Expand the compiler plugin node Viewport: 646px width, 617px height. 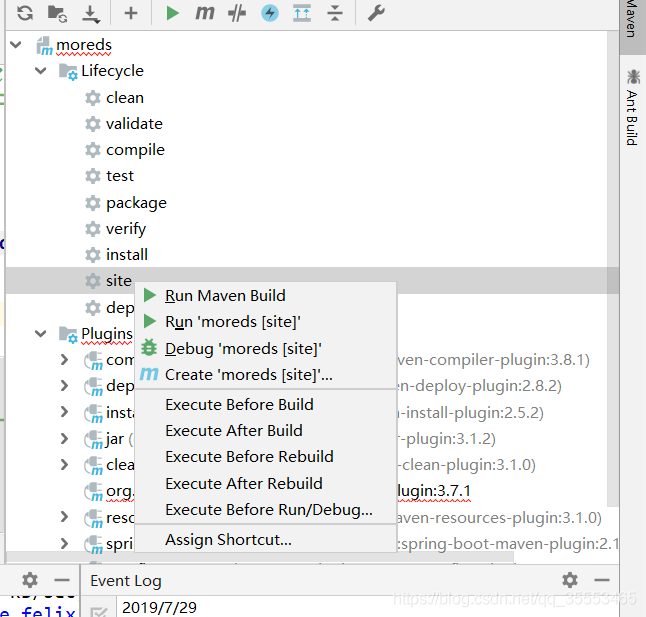point(64,360)
